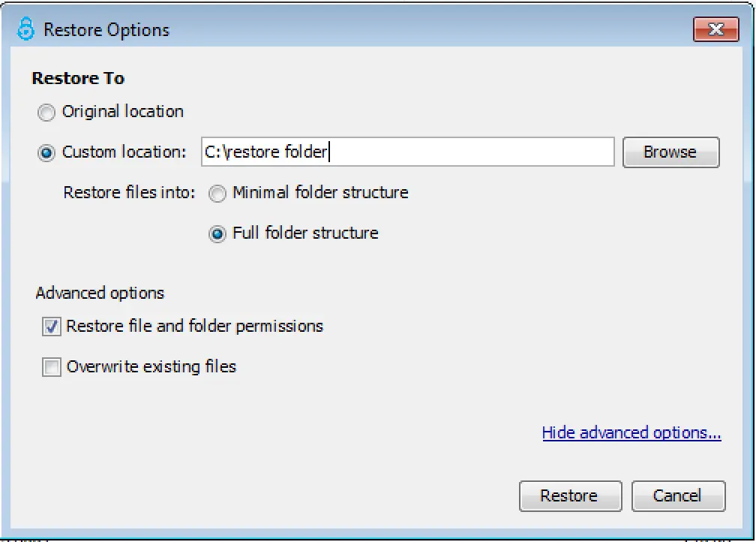This screenshot has height=542, width=756.
Task: Start the restore with the Restore button
Action: (570, 495)
